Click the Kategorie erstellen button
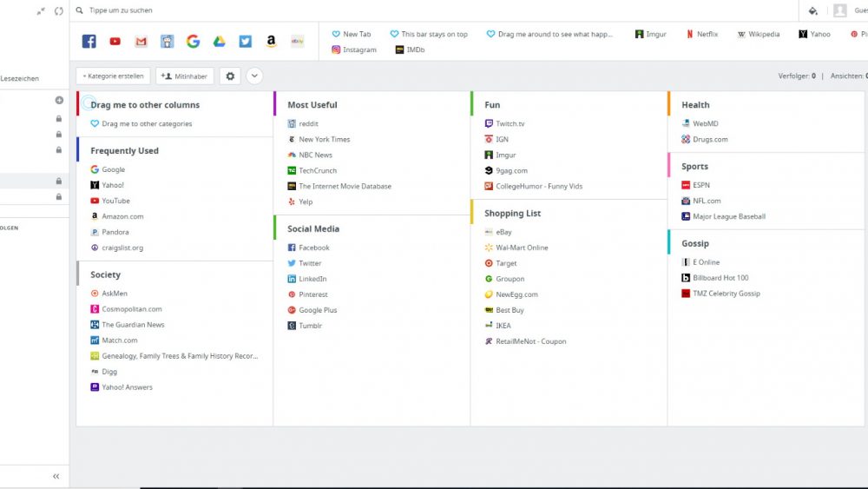This screenshot has height=489, width=868. (x=113, y=76)
